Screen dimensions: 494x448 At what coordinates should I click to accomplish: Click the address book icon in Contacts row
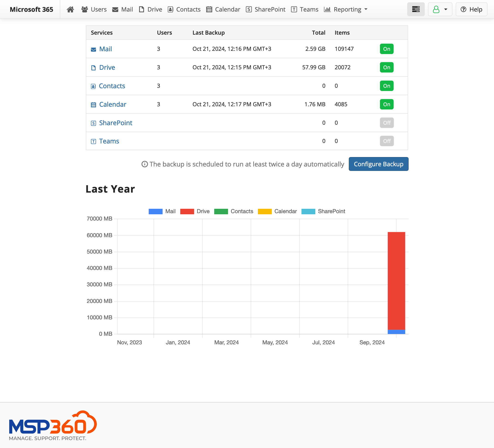coord(93,86)
